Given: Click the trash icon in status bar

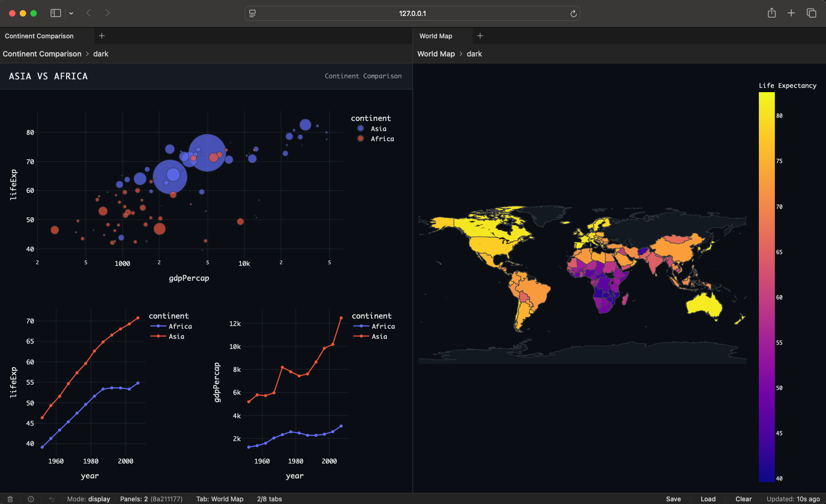Looking at the screenshot, I should [x=10, y=499].
